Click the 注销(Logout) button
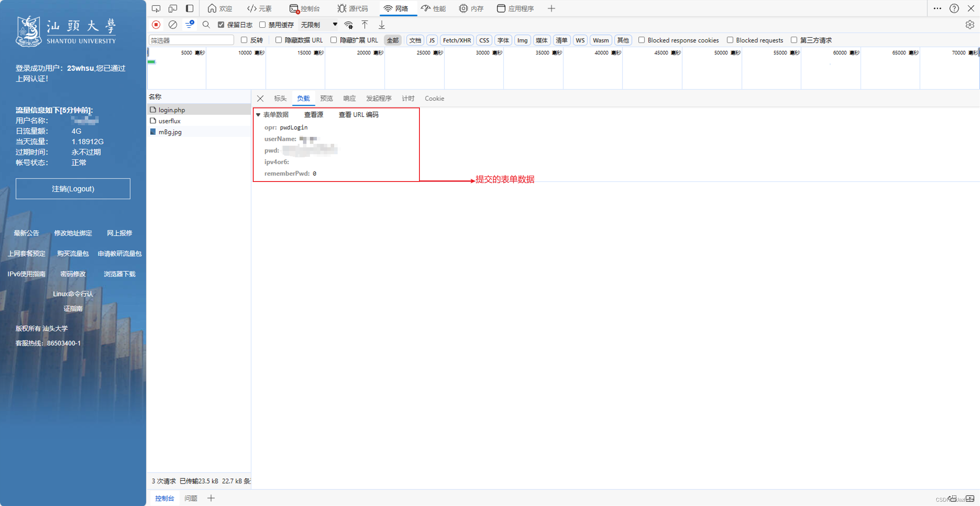The width and height of the screenshot is (980, 506). click(x=73, y=189)
